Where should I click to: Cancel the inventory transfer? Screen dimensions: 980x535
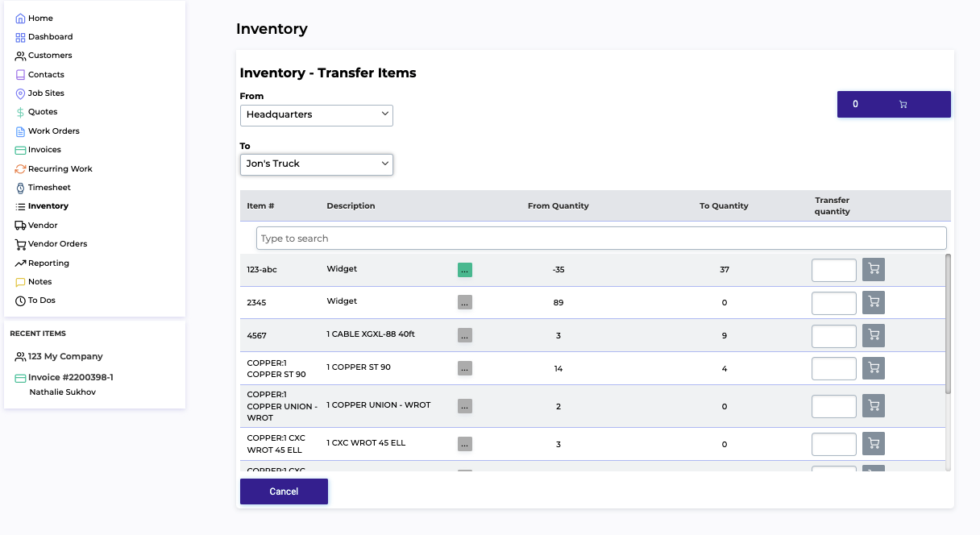pos(284,491)
